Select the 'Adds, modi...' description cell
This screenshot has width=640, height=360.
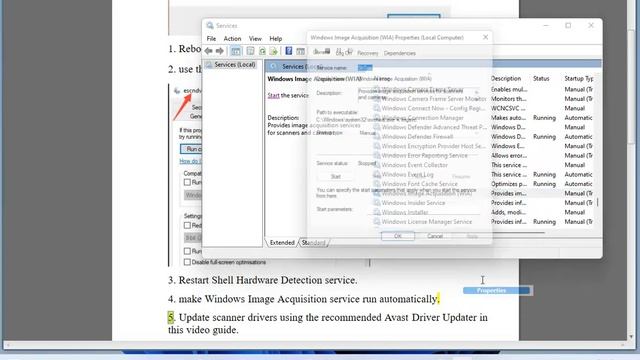pyautogui.click(x=509, y=212)
